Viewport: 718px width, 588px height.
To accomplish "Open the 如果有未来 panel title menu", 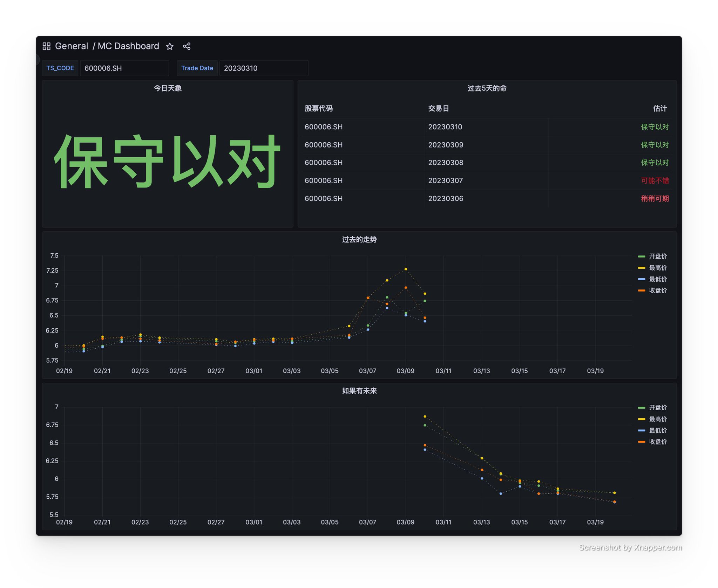I will [359, 391].
